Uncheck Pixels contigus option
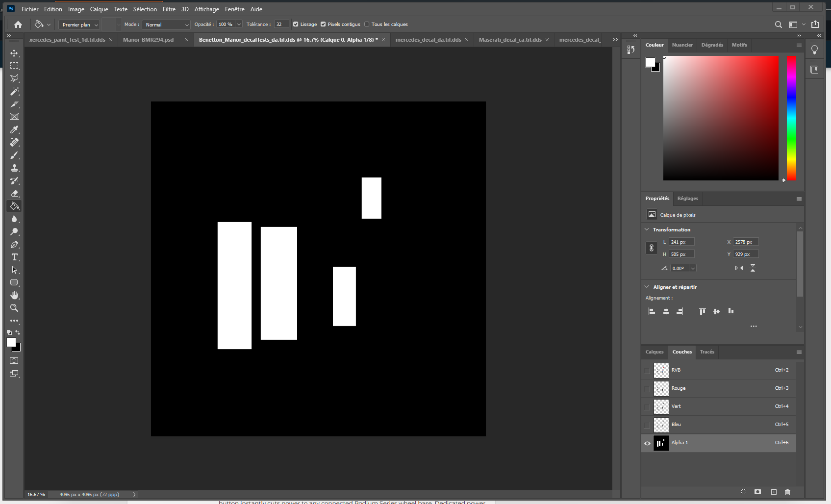This screenshot has width=831, height=504. pyautogui.click(x=323, y=25)
